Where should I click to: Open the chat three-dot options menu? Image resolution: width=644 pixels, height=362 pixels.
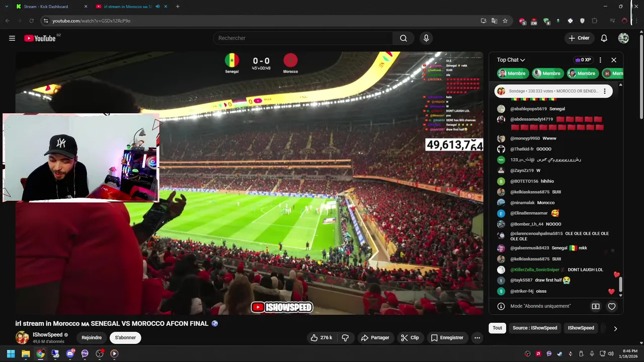pyautogui.click(x=600, y=60)
